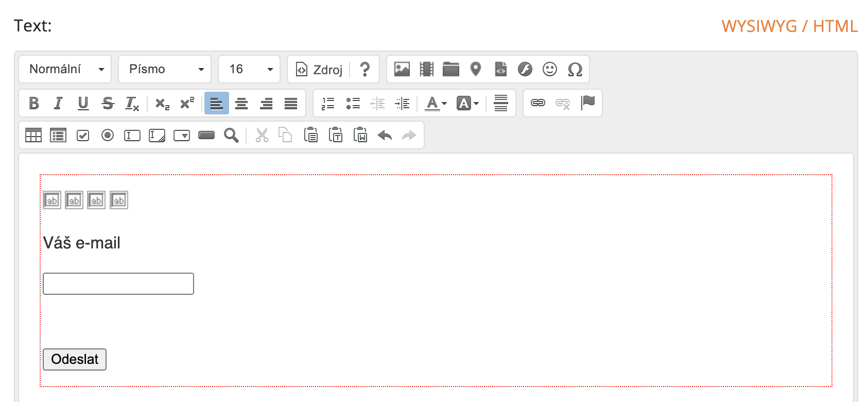Insert an anchor with the flag icon
Image resolution: width=868 pixels, height=402 pixels.
click(x=587, y=103)
